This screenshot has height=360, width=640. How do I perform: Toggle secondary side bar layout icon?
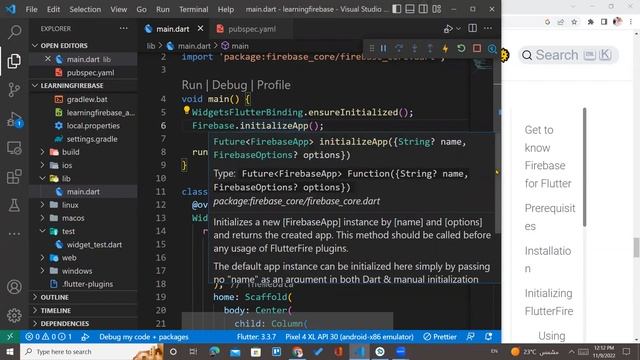423,9
